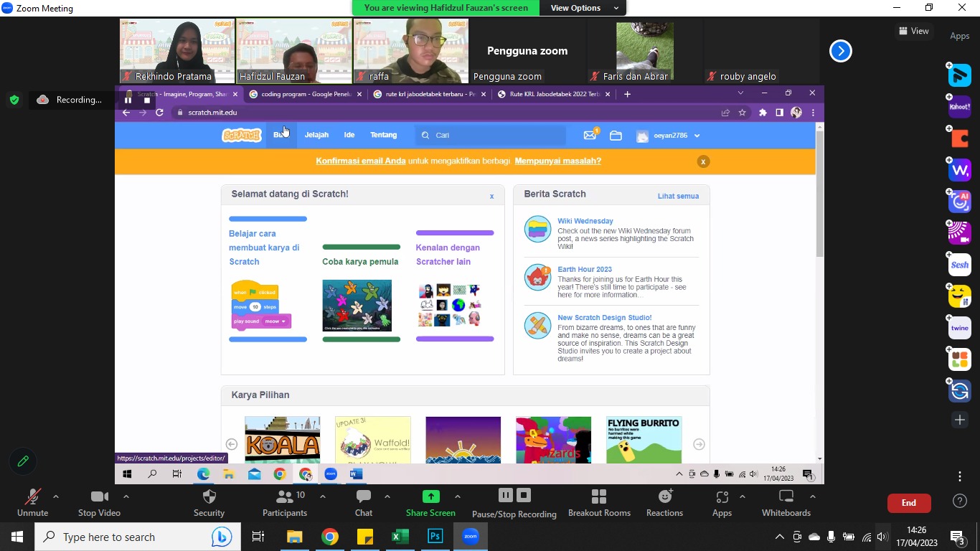This screenshot has height=551, width=980.
Task: Open the Whiteboards icon
Action: (x=786, y=497)
